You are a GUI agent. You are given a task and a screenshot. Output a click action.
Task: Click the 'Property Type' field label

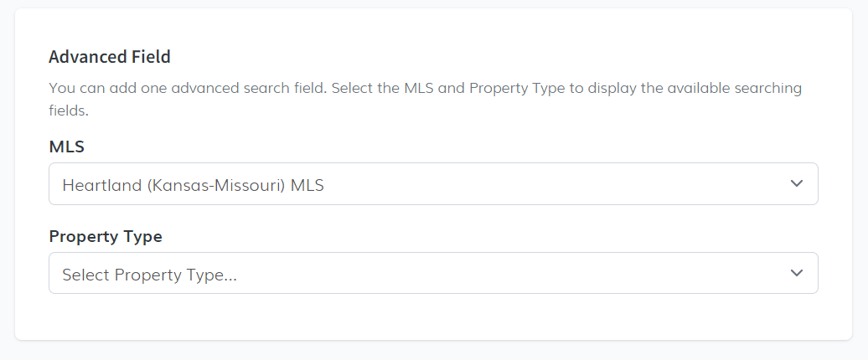tap(106, 236)
